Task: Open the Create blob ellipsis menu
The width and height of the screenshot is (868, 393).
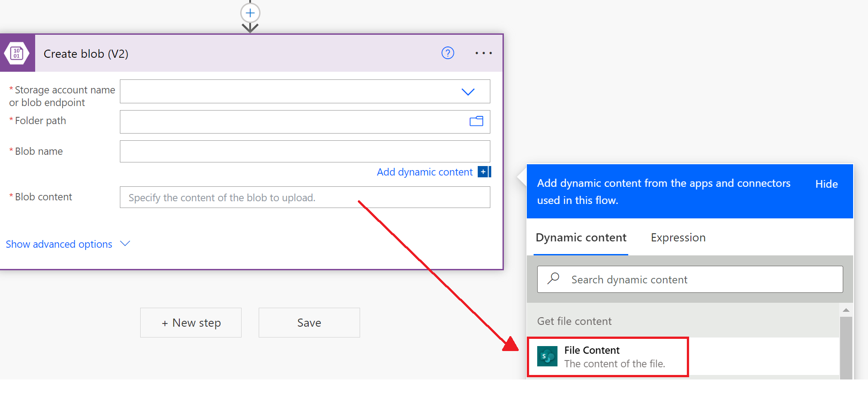Action: tap(484, 53)
